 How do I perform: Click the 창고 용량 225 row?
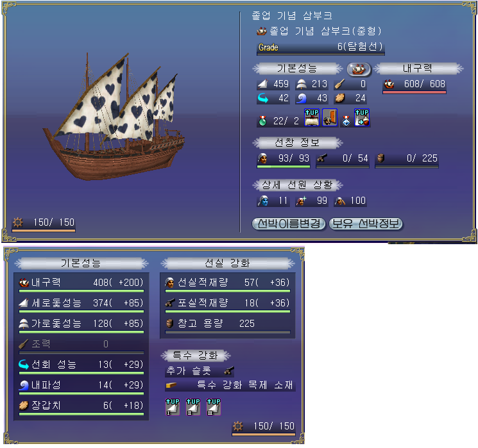[227, 325]
